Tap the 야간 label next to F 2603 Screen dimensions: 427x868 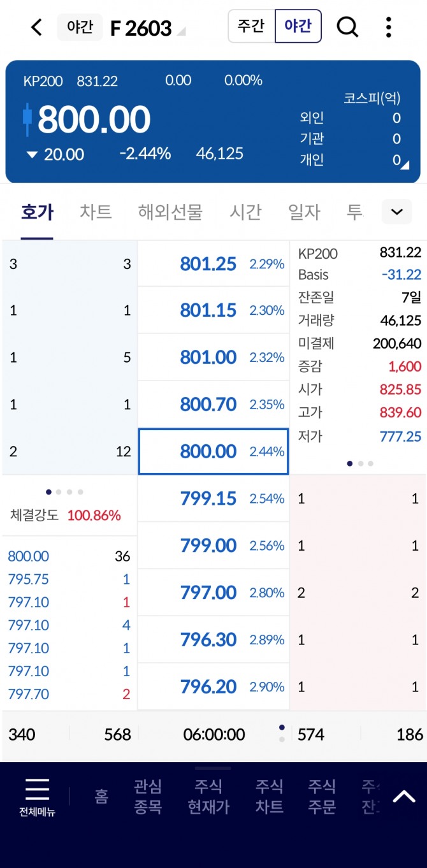point(80,27)
